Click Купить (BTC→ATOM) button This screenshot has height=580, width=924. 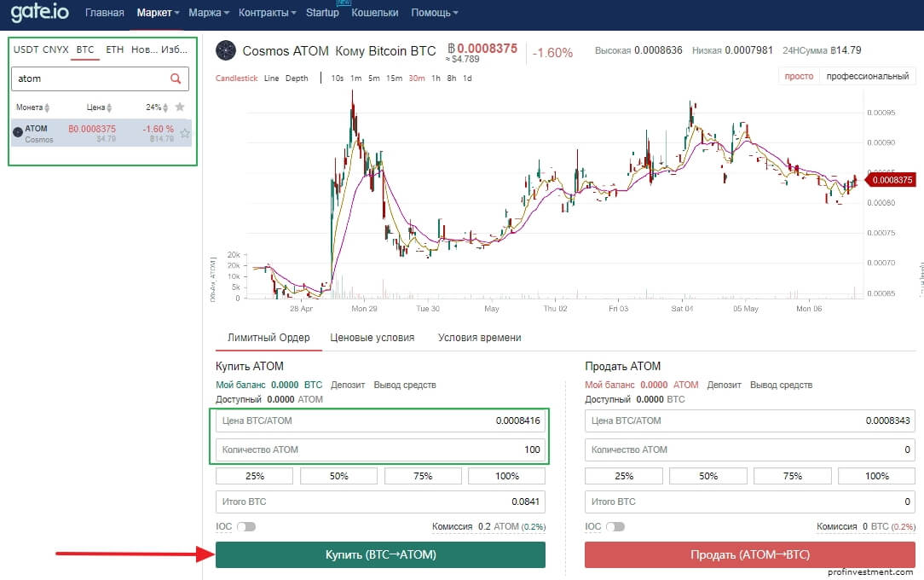click(x=381, y=554)
